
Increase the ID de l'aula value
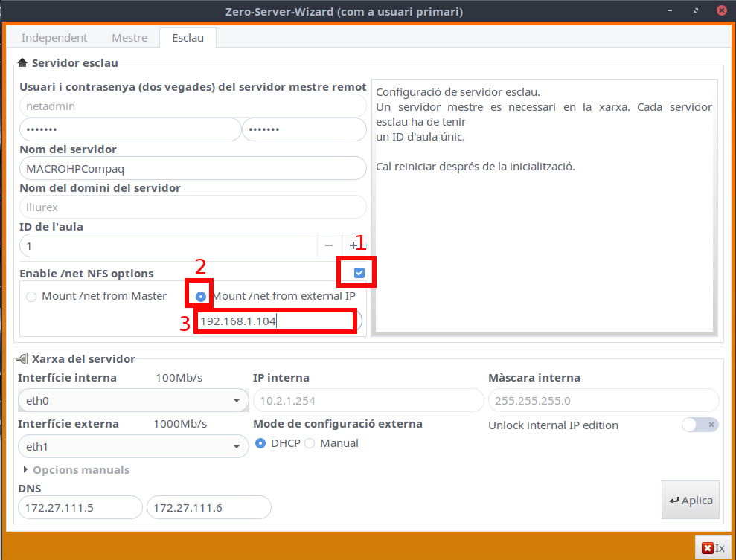point(353,245)
